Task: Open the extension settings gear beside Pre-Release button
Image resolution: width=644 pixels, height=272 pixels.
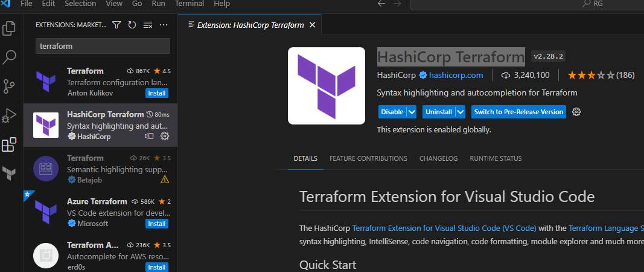Action: coord(576,112)
